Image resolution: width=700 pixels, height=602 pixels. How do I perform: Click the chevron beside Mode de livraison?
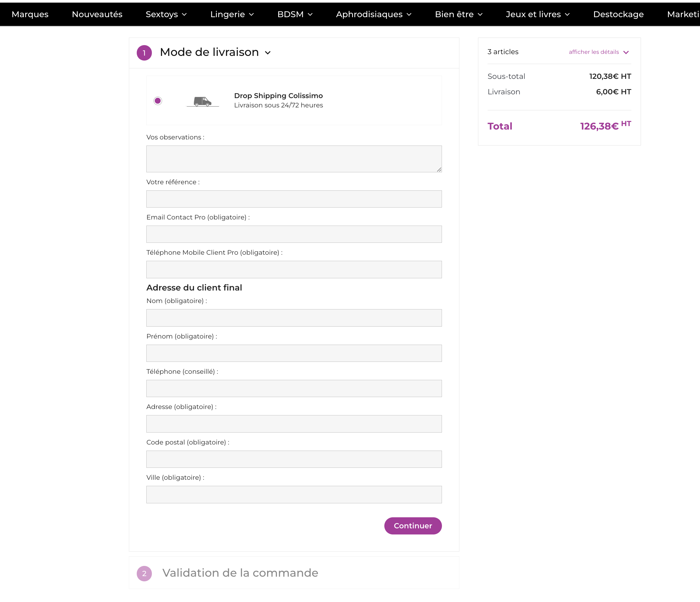268,53
